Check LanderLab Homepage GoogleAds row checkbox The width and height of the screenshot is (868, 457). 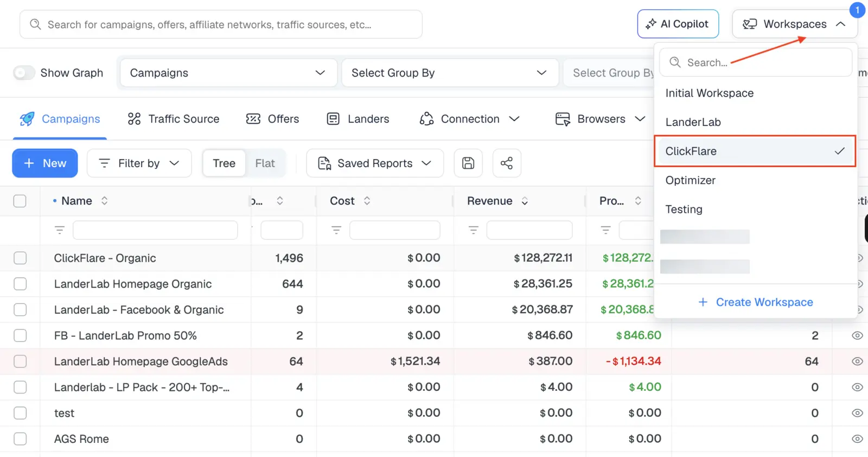tap(20, 361)
